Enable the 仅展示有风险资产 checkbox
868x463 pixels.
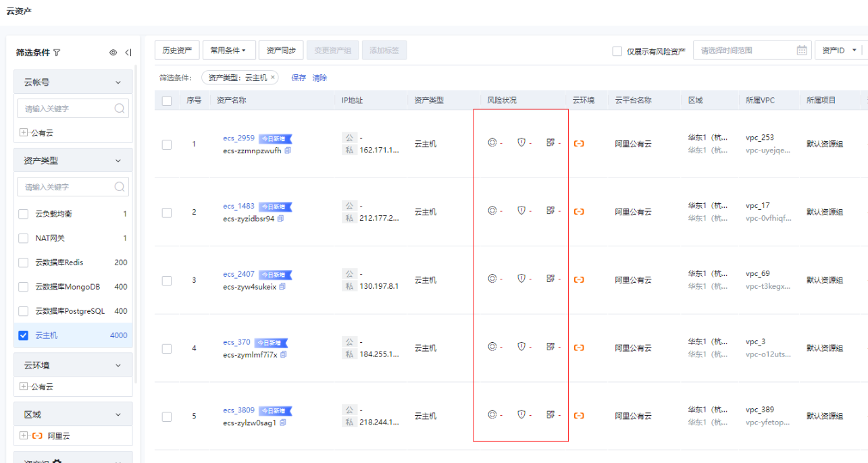617,51
